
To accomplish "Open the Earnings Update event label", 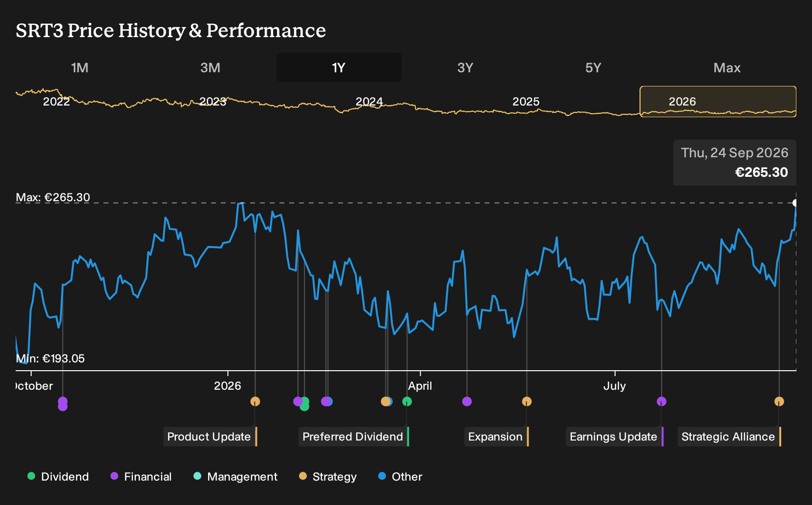I will (x=615, y=437).
